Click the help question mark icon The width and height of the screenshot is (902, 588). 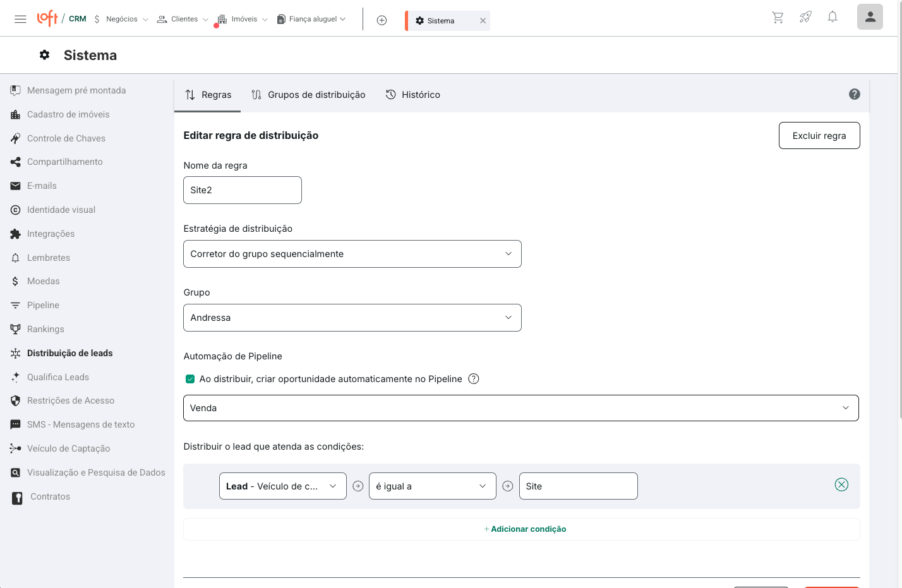[854, 94]
